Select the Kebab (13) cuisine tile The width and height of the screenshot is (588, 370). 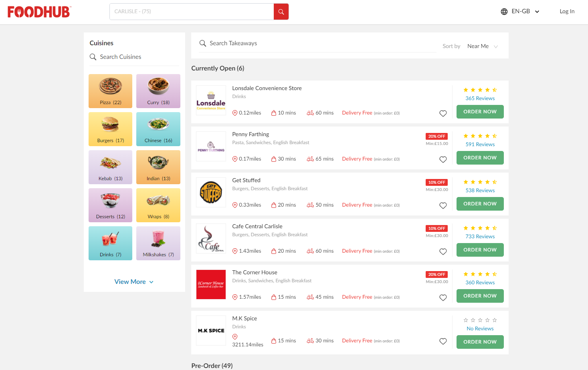(110, 167)
